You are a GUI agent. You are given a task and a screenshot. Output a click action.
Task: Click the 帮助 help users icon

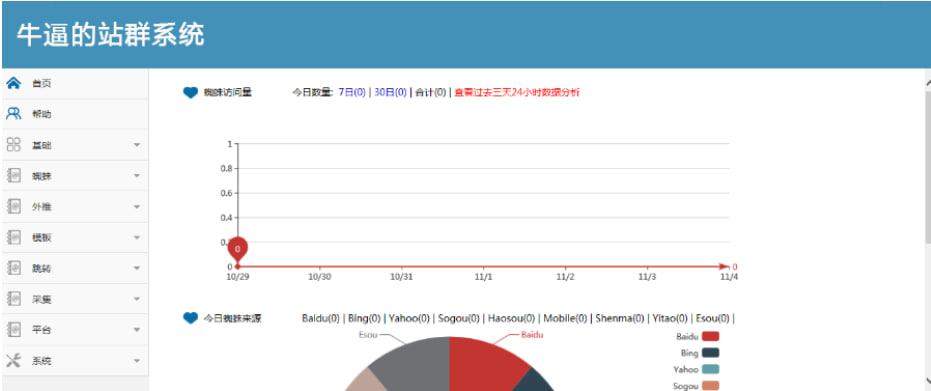click(x=13, y=114)
